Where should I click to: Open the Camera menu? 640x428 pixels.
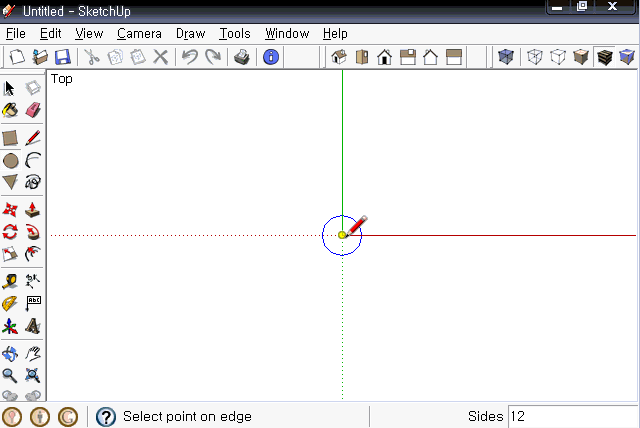click(x=139, y=33)
